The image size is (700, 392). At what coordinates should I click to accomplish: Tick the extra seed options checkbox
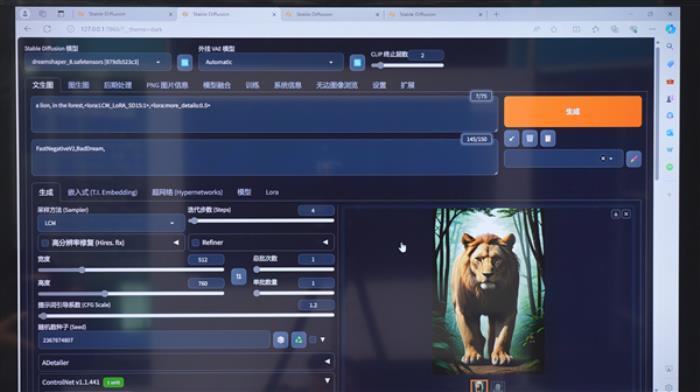(x=313, y=340)
